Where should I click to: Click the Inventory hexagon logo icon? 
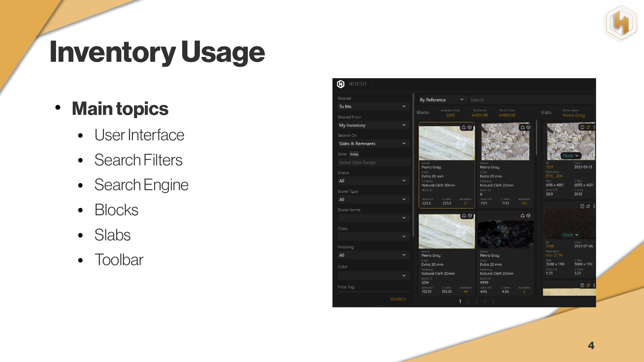point(341,84)
